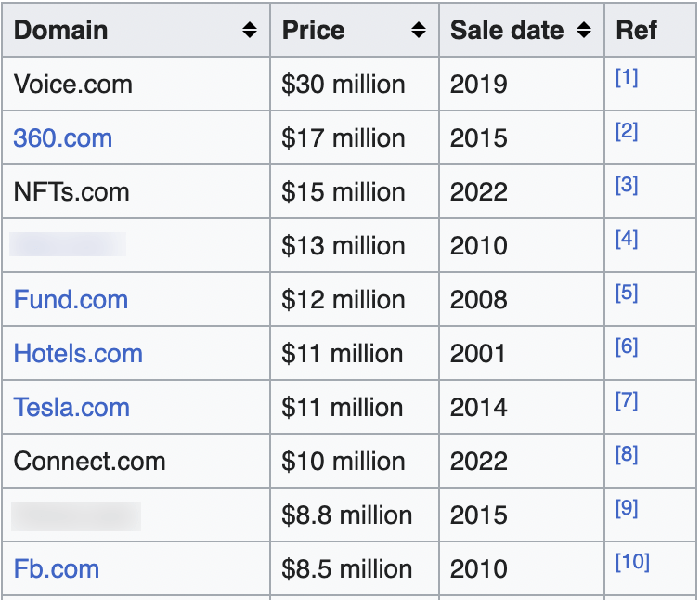View reference [7] for Tesla.com
Image resolution: width=700 pixels, height=600 pixels.
tap(627, 400)
